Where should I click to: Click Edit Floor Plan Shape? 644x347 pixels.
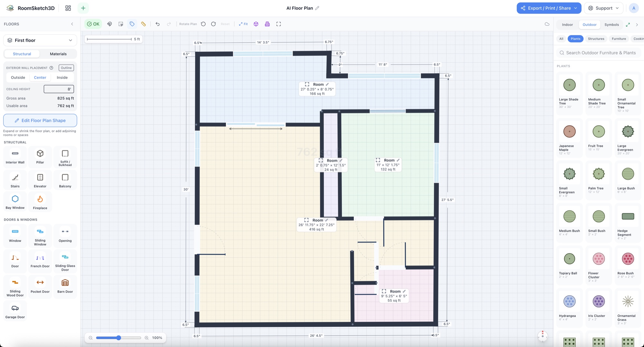(40, 120)
